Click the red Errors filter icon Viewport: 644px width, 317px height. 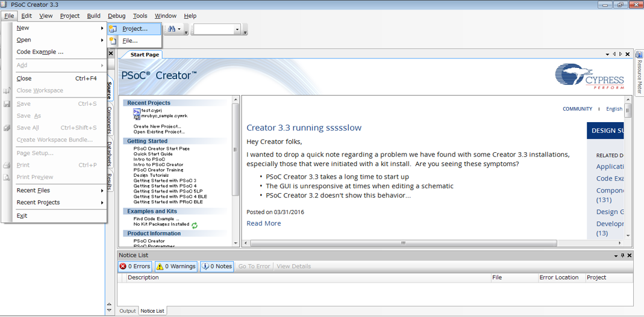click(123, 266)
